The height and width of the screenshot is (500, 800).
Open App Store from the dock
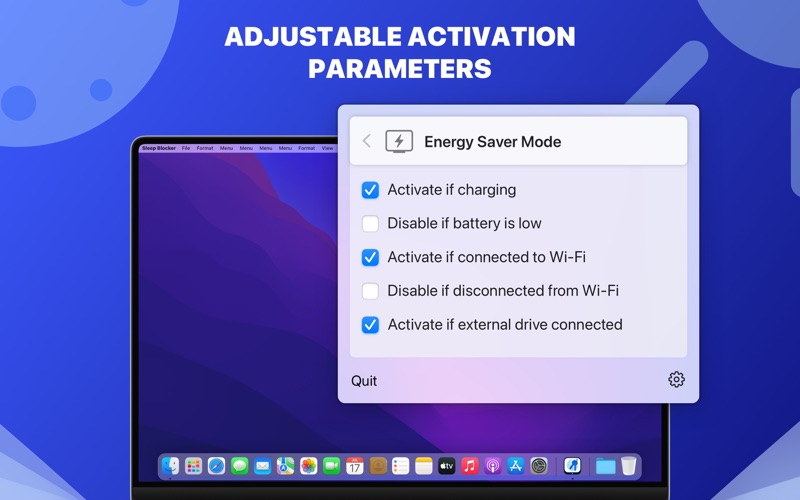(515, 466)
